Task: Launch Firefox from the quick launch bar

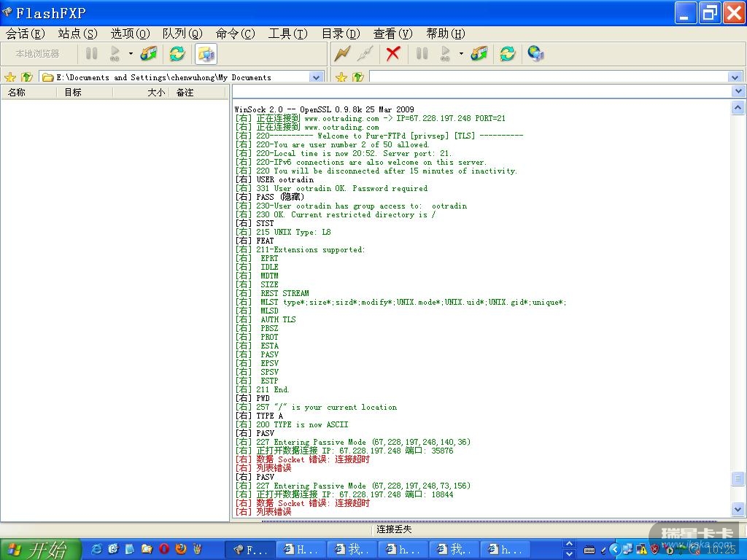Action: click(181, 549)
